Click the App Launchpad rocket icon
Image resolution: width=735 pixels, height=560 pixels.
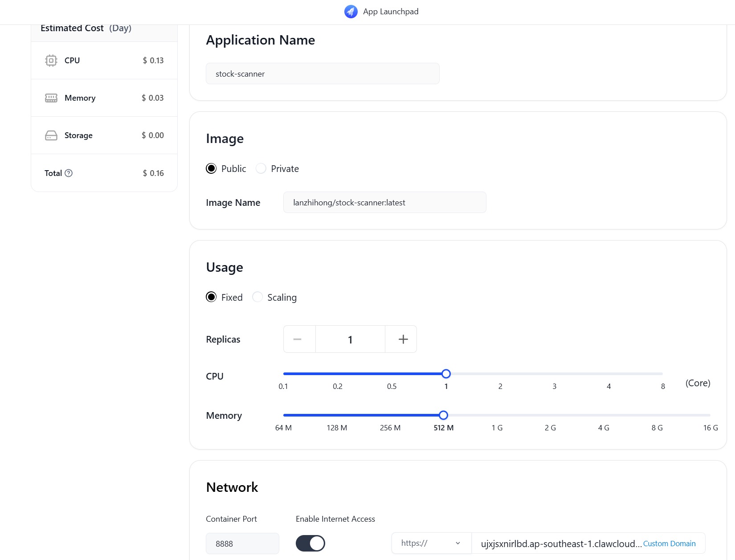pos(351,12)
